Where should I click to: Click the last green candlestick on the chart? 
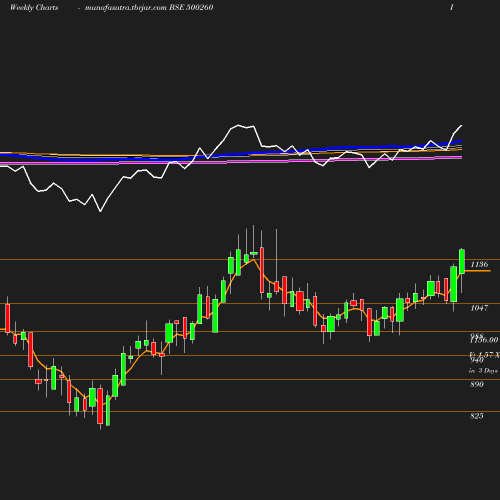[x=462, y=262]
